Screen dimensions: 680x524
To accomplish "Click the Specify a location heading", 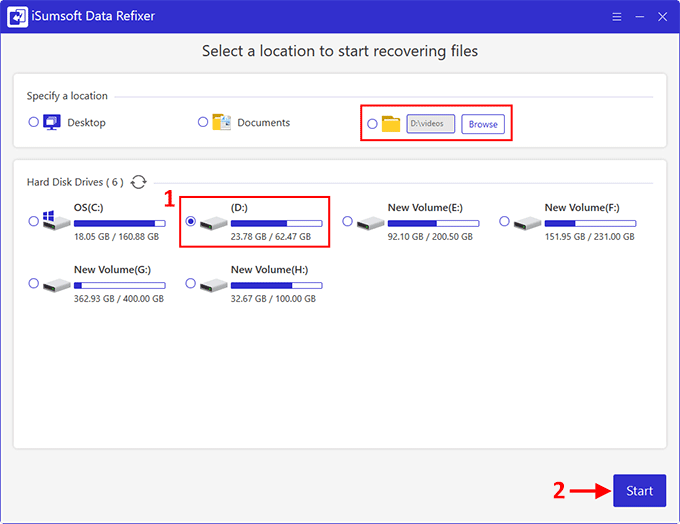I will coord(67,96).
